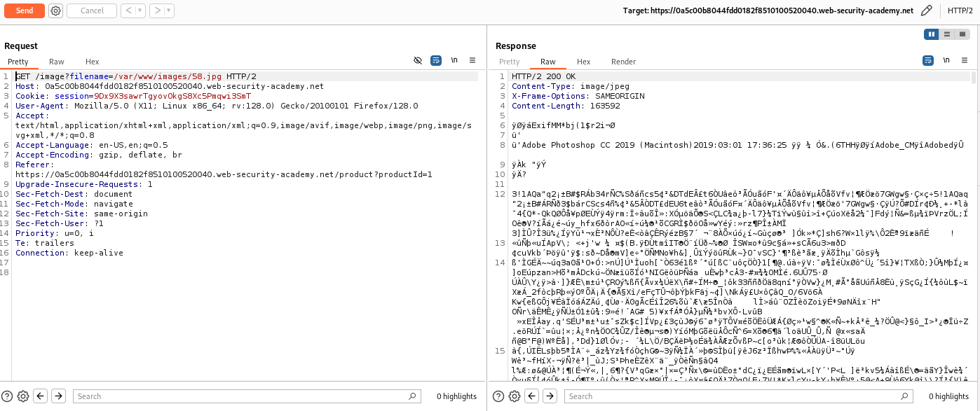Viewport: 980px width, 411px height.
Task: Click the Accept-Encoding header line
Action: [99, 155]
